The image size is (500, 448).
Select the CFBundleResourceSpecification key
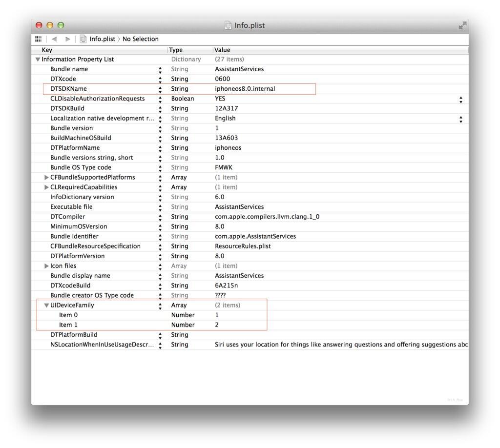(95, 246)
